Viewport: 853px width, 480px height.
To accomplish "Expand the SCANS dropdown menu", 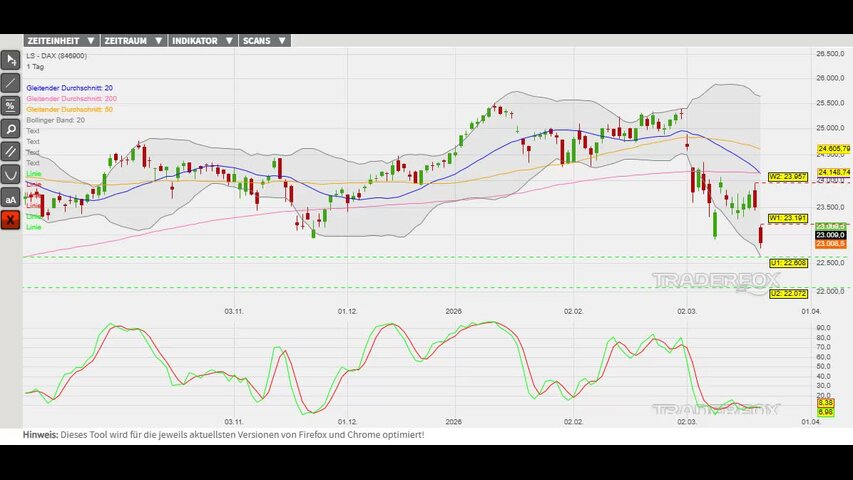I will pos(263,41).
